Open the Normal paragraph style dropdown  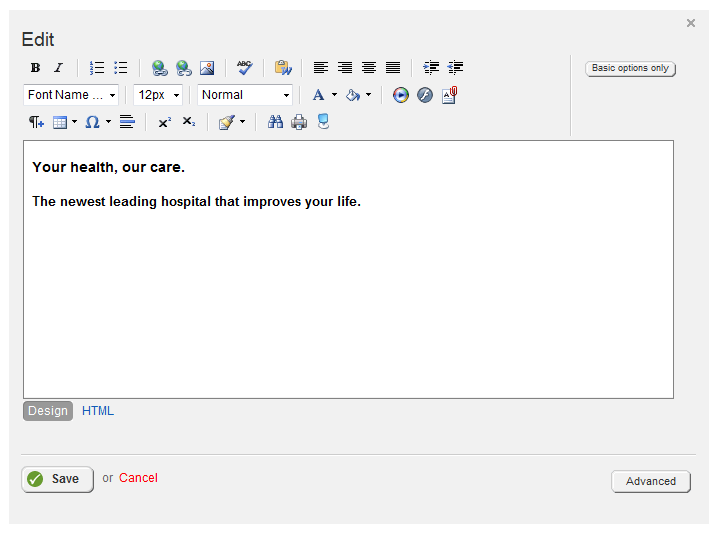[245, 95]
